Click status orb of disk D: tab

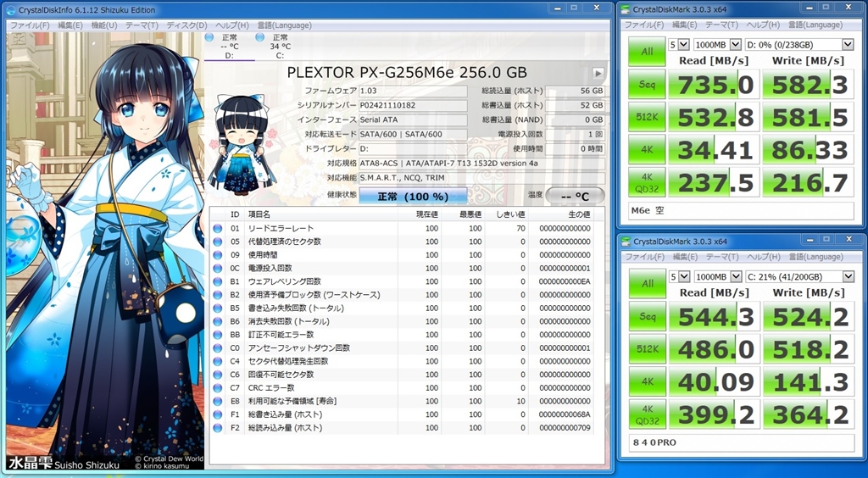click(209, 37)
